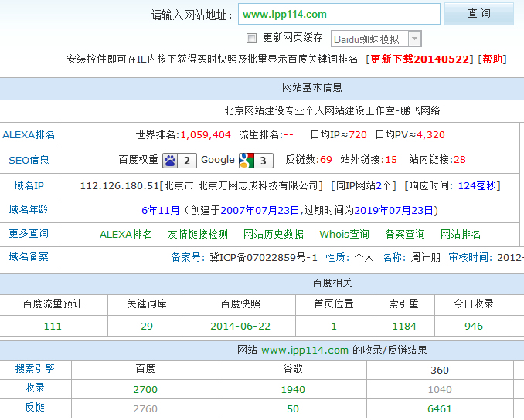Click Baidu traffic estimate 111
Screen dimensions: 524x420
coord(53,326)
